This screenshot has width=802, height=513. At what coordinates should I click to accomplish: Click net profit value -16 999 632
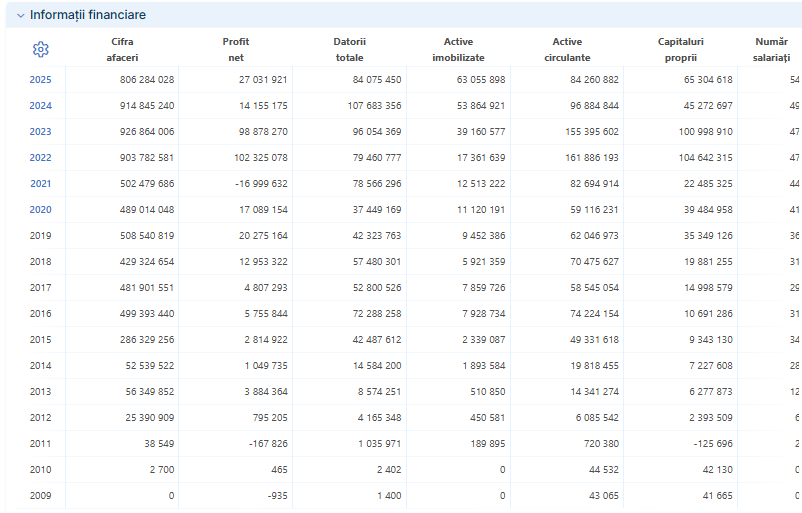pos(261,184)
